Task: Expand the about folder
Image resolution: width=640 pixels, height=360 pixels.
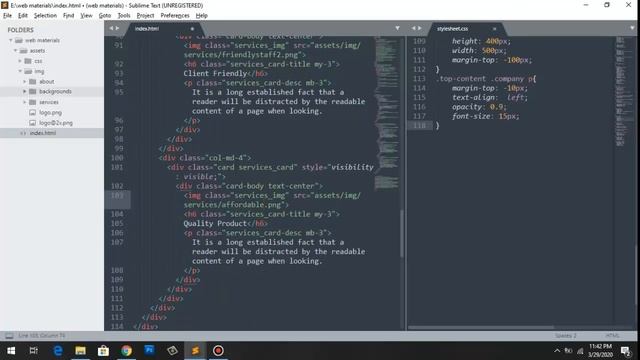Action: point(24,82)
